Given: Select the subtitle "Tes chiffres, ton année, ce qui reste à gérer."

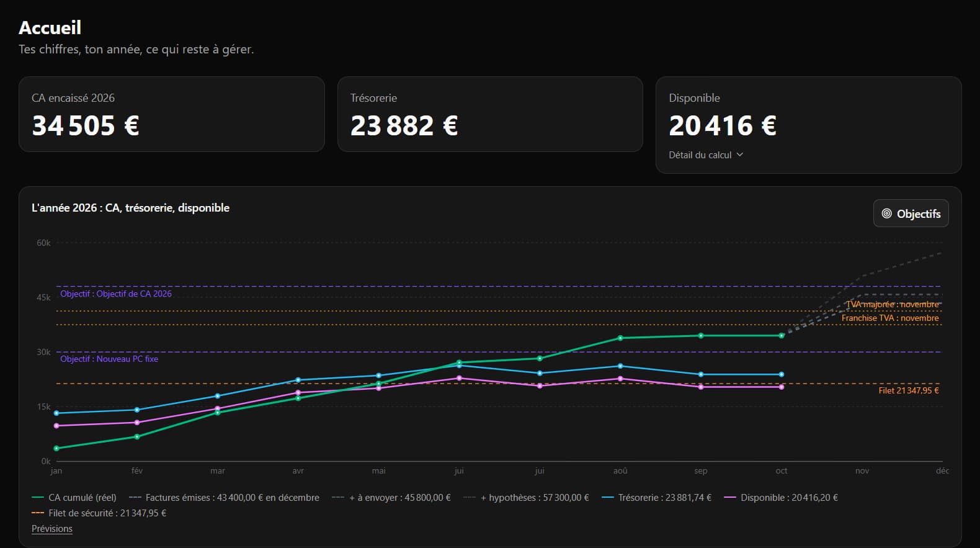Looking at the screenshot, I should coord(136,49).
